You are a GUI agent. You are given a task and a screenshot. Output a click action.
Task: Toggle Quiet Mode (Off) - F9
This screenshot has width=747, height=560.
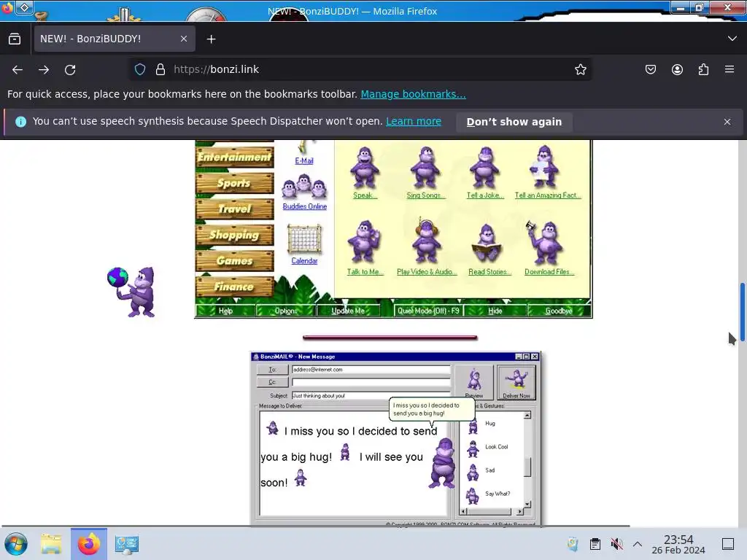(428, 311)
